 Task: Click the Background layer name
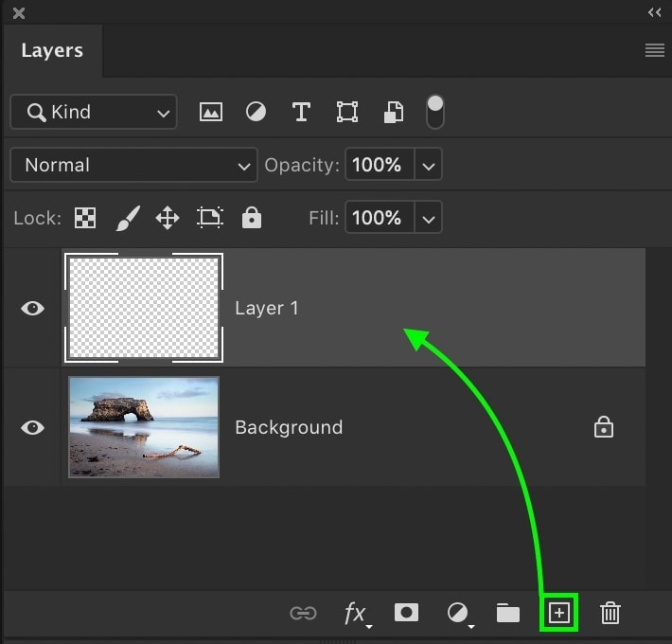[289, 427]
